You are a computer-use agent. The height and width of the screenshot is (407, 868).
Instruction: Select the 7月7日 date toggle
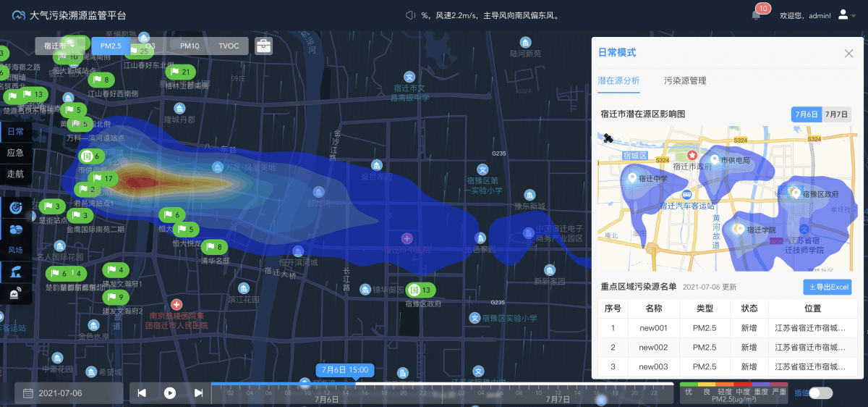coord(837,114)
